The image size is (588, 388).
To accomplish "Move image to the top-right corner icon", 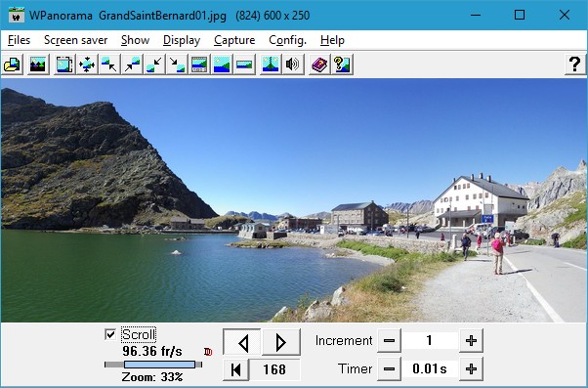I will pos(132,65).
